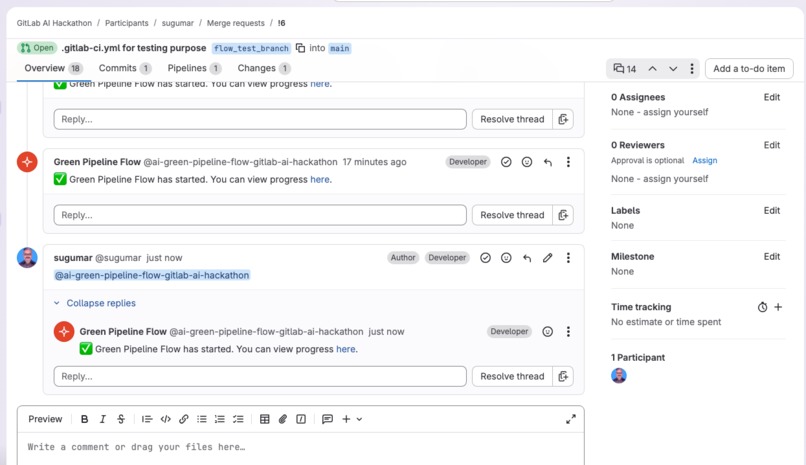The image size is (806, 465).
Task: Edit Reviewers in sidebar
Action: click(x=772, y=145)
